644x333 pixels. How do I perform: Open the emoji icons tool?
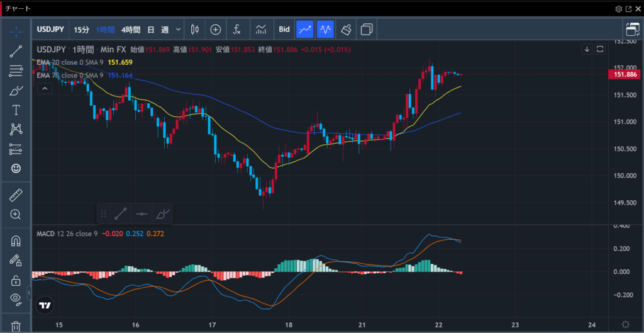point(16,168)
